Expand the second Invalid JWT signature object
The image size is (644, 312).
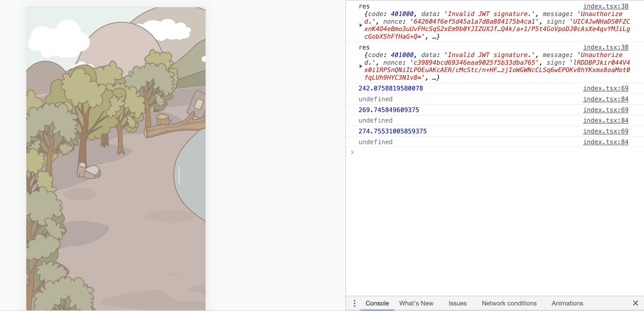point(361,66)
